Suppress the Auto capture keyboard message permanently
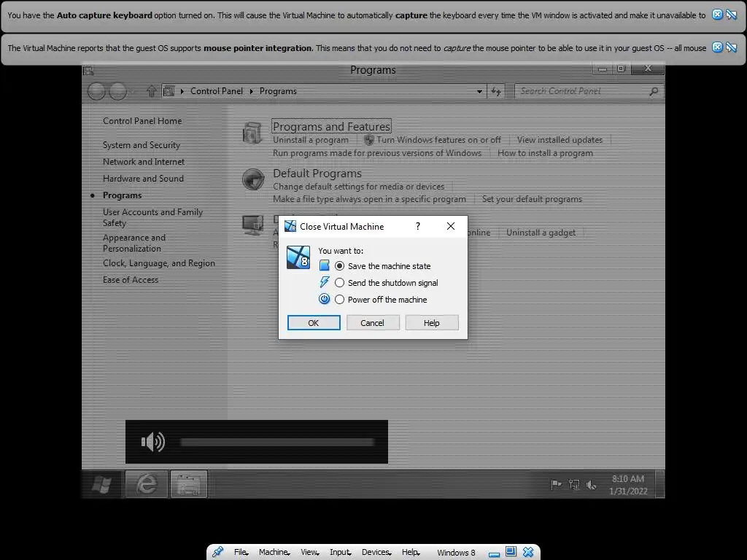Screen dimensions: 747x560 click(732, 15)
